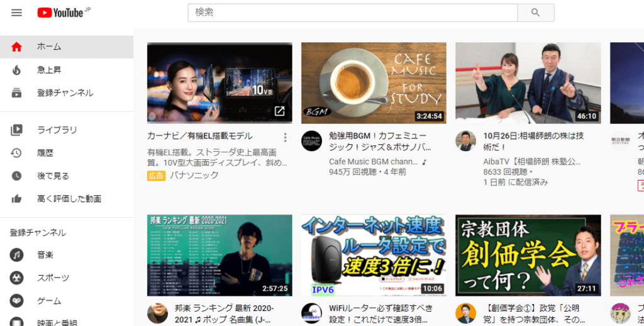Screen dimensions: 644x326
Task: Open Sports (スポーツ) channel in sidebar
Action: pyautogui.click(x=53, y=278)
